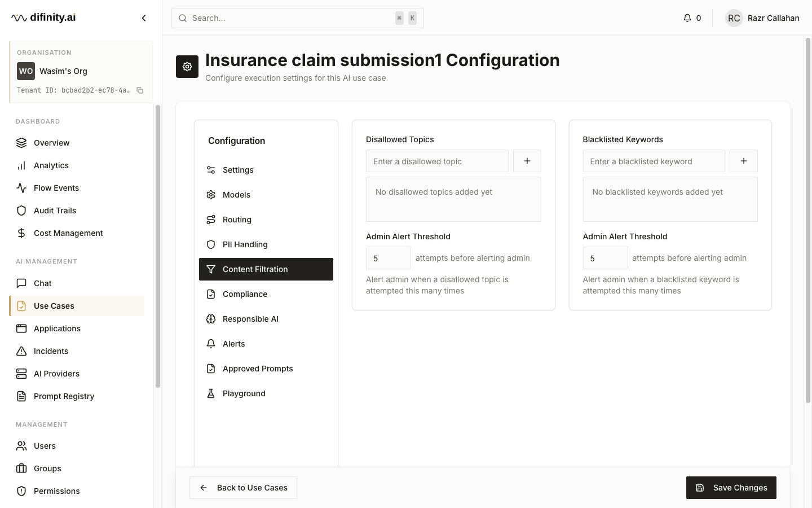Open the Compliance section
The height and width of the screenshot is (508, 812).
pos(266,294)
